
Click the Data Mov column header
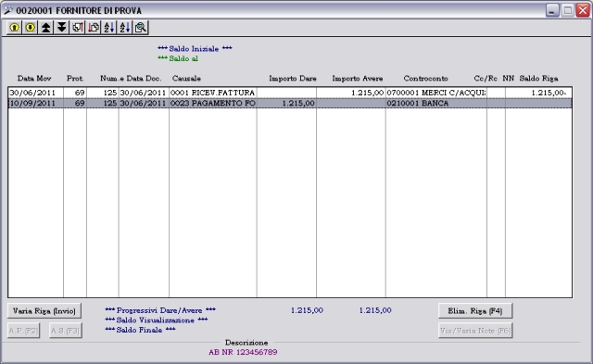click(34, 78)
